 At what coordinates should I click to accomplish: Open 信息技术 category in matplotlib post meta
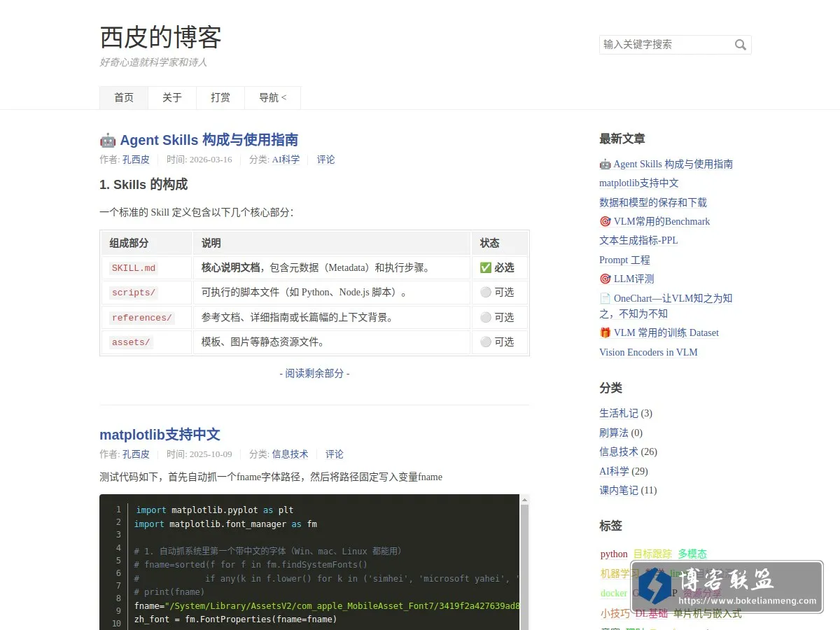tap(290, 454)
